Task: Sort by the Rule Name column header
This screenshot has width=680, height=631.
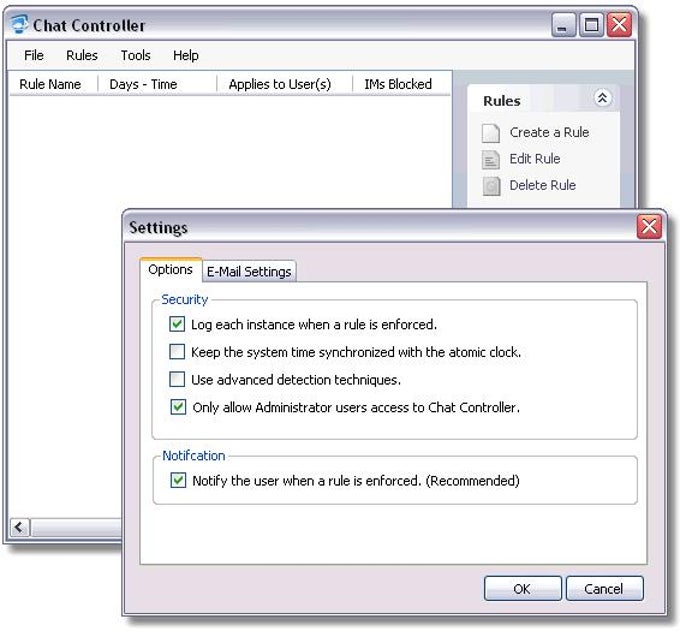Action: tap(54, 84)
